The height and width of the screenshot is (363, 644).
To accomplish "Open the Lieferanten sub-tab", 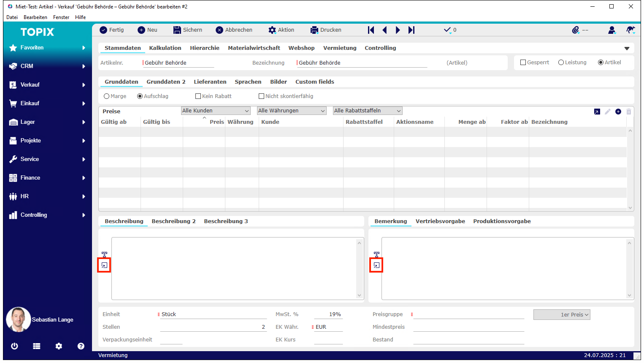I will pos(210,82).
